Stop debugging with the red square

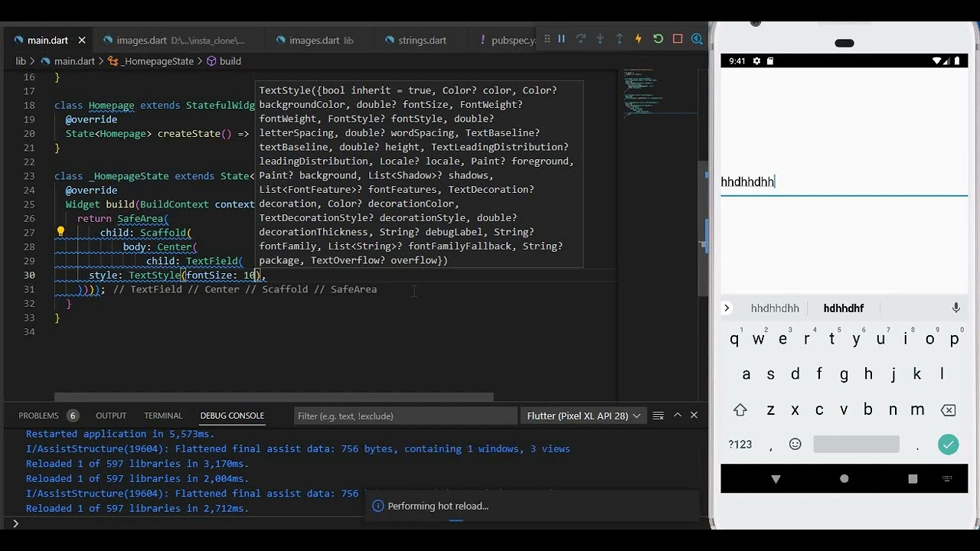(678, 39)
